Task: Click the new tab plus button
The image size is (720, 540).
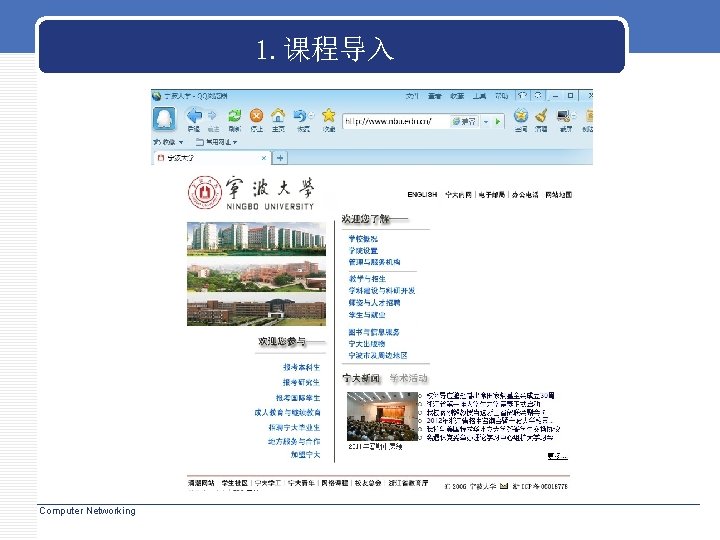Action: (x=280, y=158)
